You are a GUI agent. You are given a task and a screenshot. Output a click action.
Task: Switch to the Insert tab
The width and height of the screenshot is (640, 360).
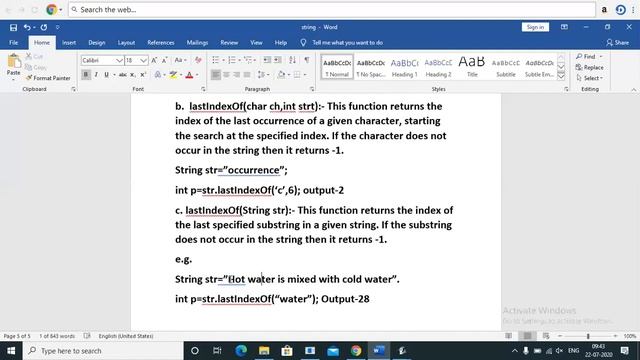(69, 42)
